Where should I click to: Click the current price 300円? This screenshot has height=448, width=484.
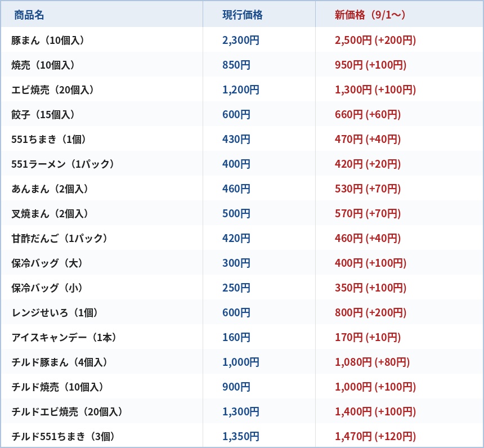pos(236,263)
